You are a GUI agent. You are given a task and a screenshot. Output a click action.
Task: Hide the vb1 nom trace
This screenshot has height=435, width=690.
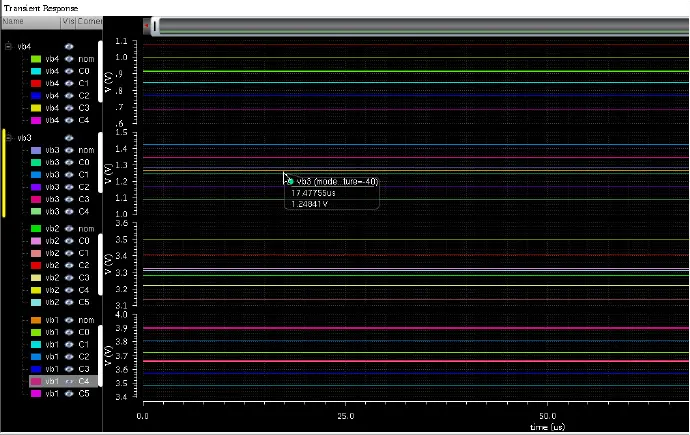click(x=69, y=320)
